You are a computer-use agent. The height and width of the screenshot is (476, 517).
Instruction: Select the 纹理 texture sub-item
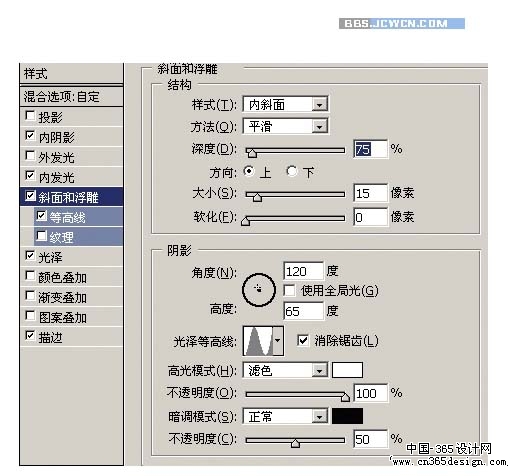coord(78,237)
